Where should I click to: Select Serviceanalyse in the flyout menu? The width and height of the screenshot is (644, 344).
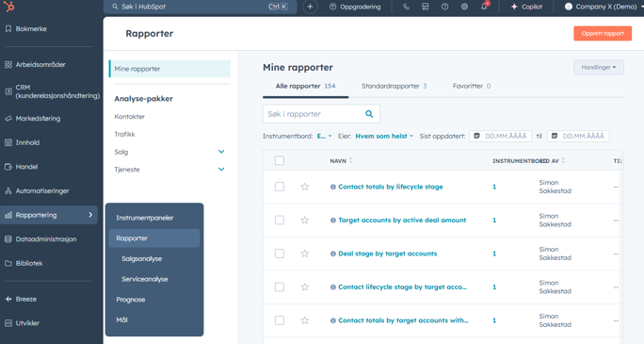(x=154, y=280)
